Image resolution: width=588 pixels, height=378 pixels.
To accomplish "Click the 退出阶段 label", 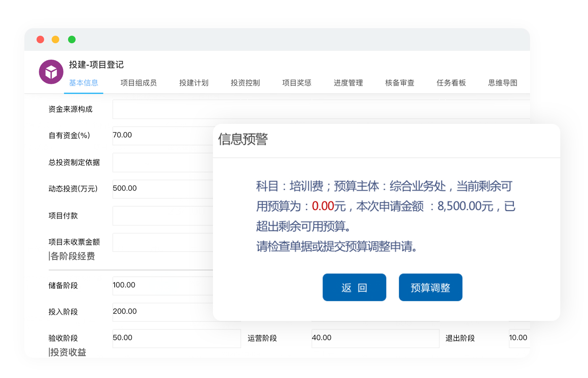I will [x=460, y=339].
